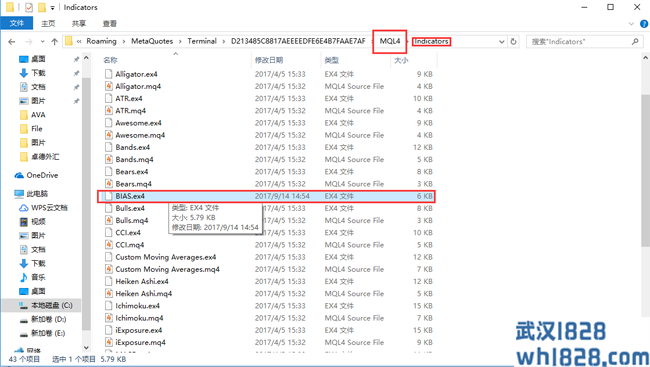The height and width of the screenshot is (367, 650).
Task: Click the Indicators breadcrumb
Action: click(x=431, y=41)
